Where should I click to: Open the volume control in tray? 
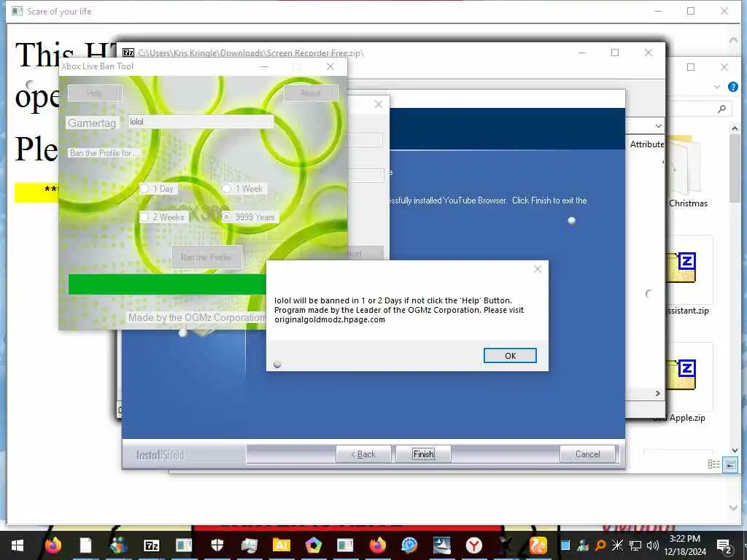point(652,545)
